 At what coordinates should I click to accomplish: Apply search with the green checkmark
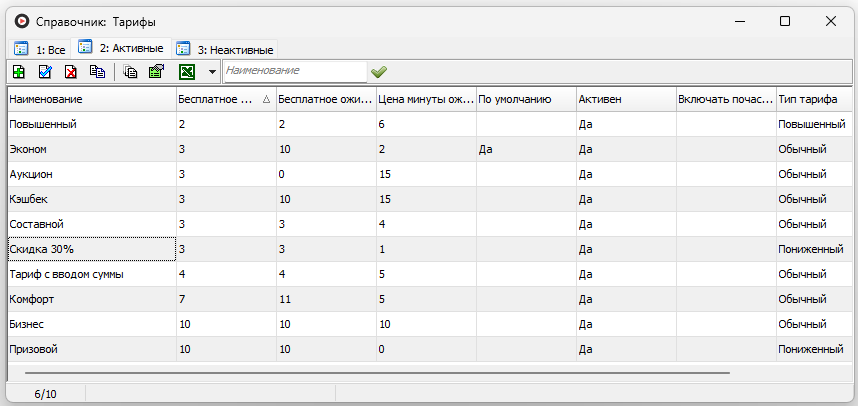[x=379, y=72]
